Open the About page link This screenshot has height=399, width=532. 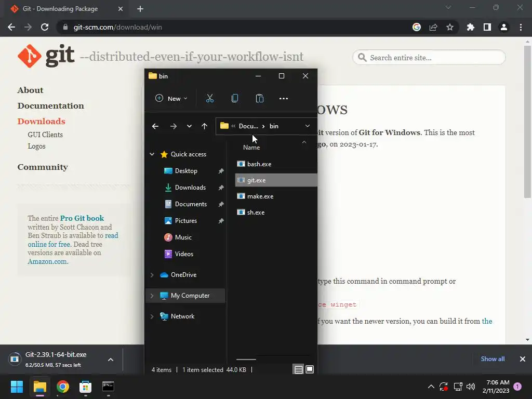tap(30, 90)
